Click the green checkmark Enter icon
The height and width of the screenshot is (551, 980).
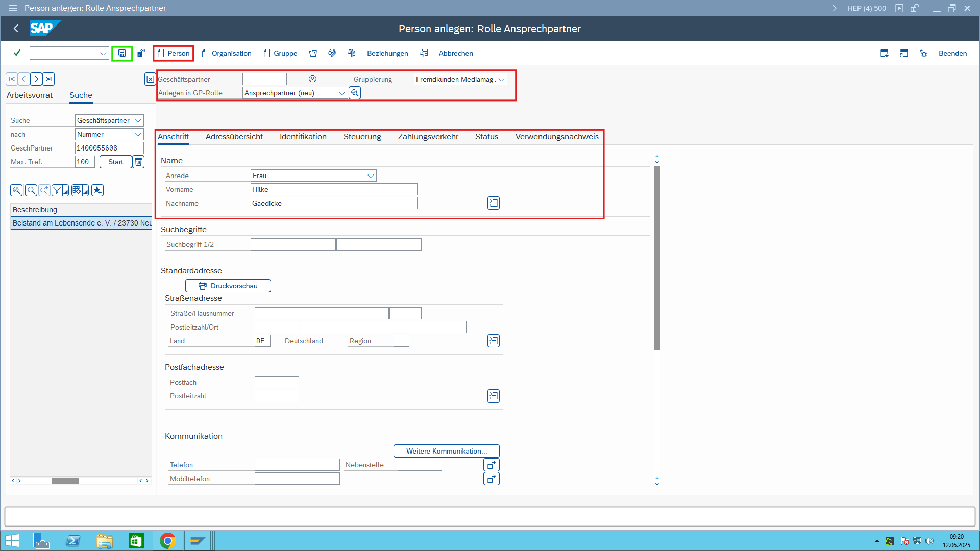17,53
